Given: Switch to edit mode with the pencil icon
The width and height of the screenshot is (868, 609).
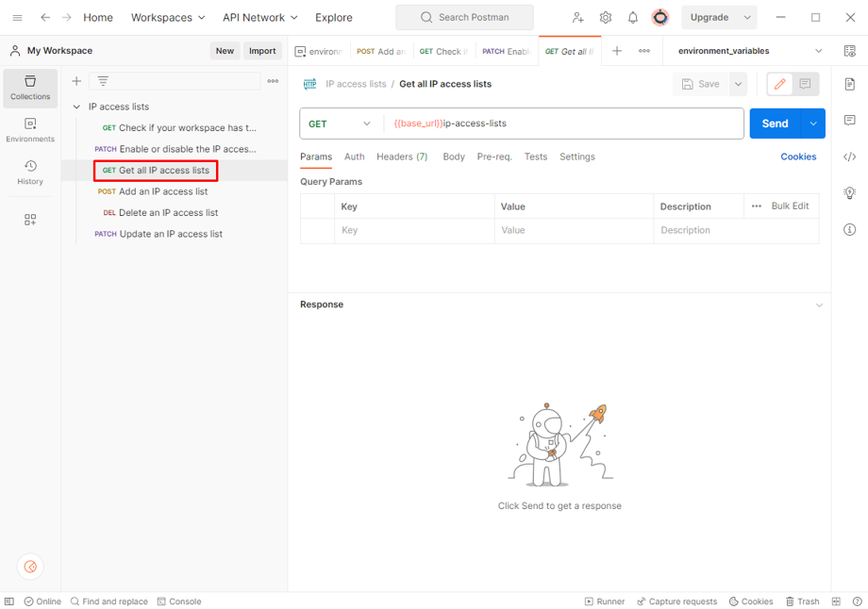Looking at the screenshot, I should coord(780,84).
